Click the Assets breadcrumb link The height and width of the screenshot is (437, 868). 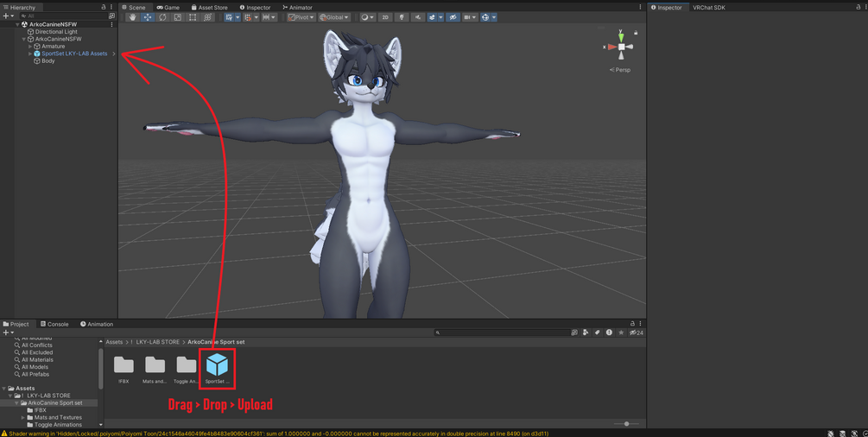(114, 342)
